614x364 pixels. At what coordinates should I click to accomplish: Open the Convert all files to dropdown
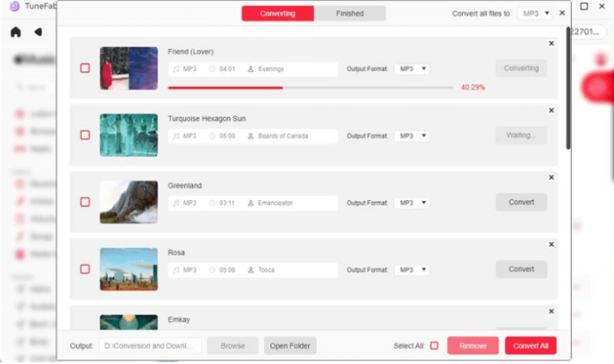pyautogui.click(x=535, y=13)
